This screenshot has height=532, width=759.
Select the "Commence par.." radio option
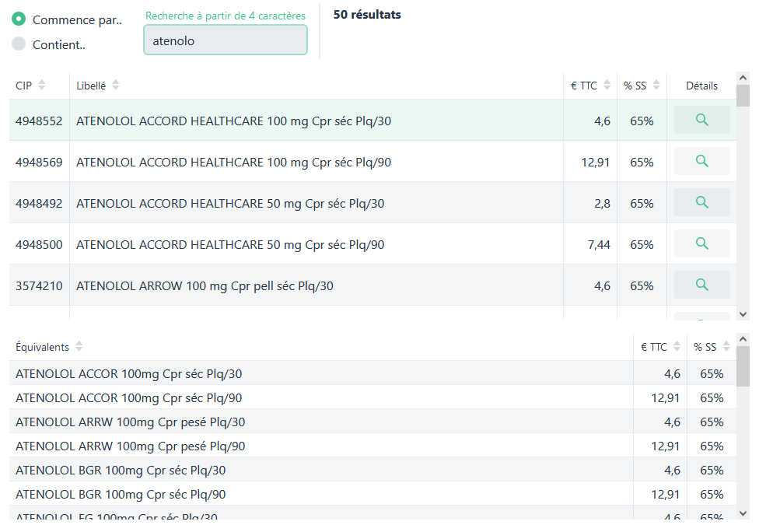[x=19, y=19]
